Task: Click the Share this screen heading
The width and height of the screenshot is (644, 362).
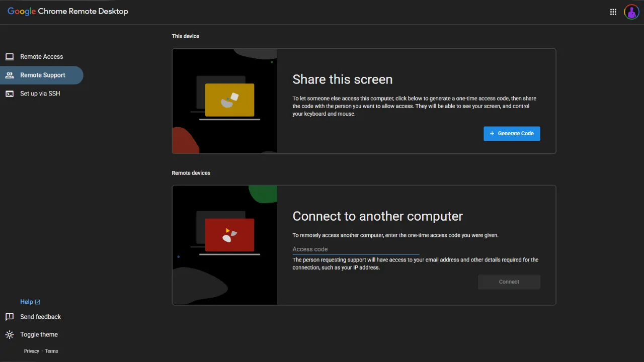Action: [343, 79]
